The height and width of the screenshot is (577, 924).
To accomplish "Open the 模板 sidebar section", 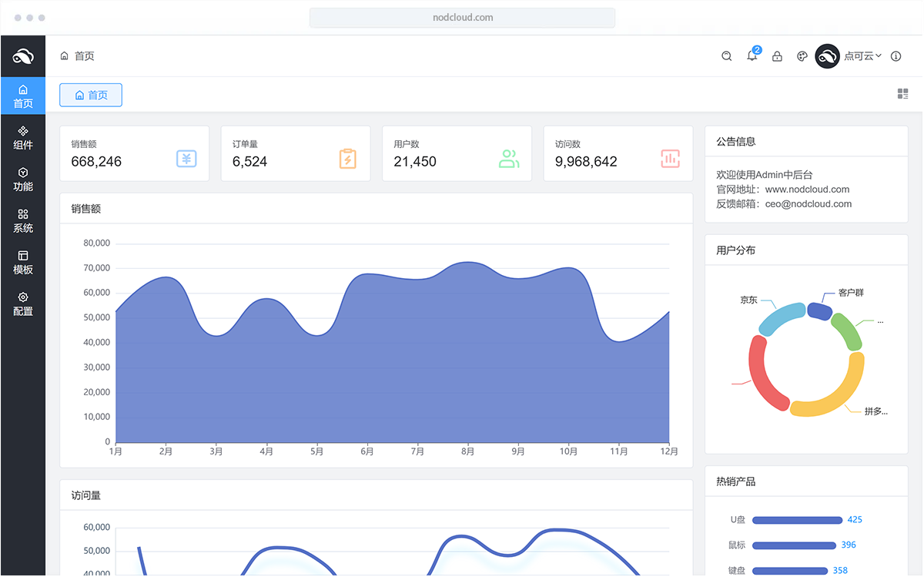I will coord(23,262).
